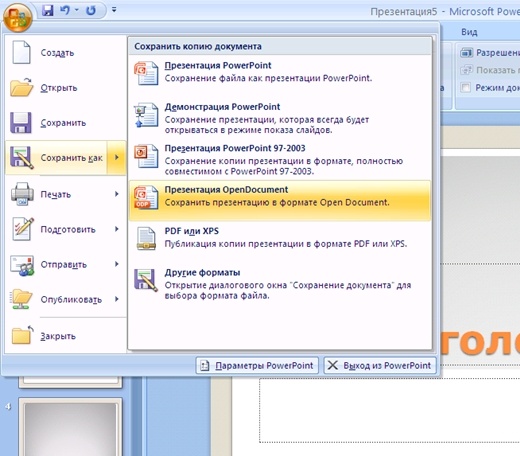The width and height of the screenshot is (520, 456).
Task: Select the Сохранить как menu entry
Action: pos(56,158)
